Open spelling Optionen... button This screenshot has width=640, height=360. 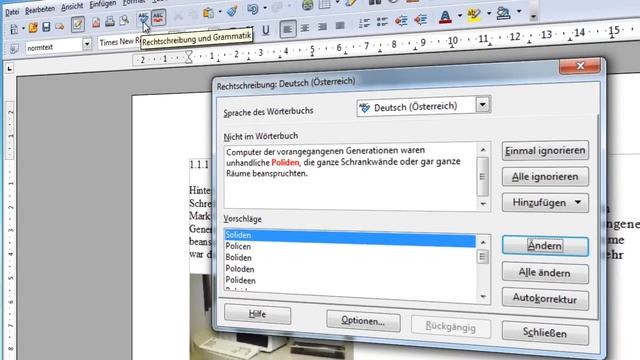tap(363, 321)
